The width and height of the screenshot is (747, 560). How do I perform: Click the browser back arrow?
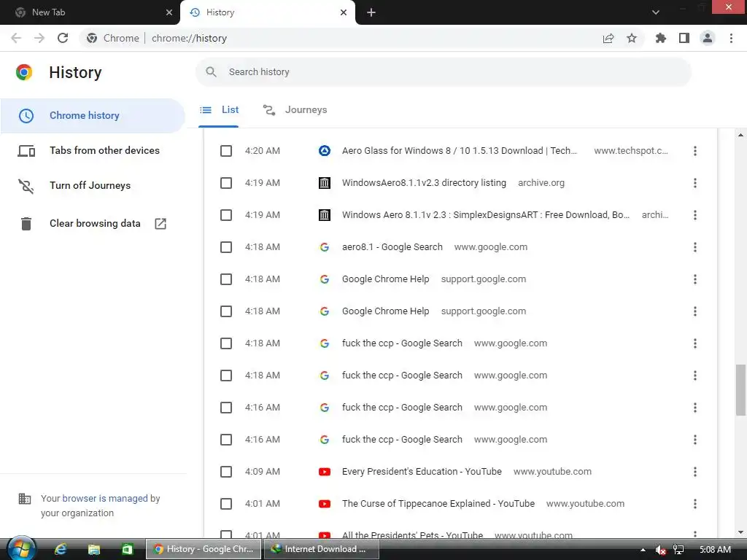point(16,38)
